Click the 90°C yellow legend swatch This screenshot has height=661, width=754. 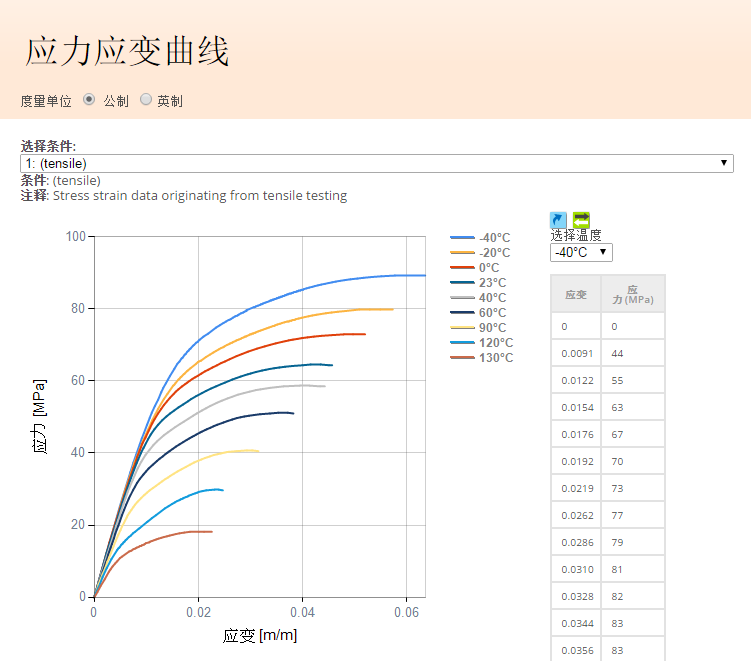point(462,328)
